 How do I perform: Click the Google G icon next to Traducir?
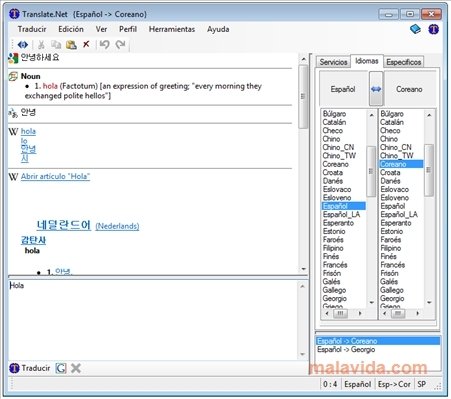(61, 368)
